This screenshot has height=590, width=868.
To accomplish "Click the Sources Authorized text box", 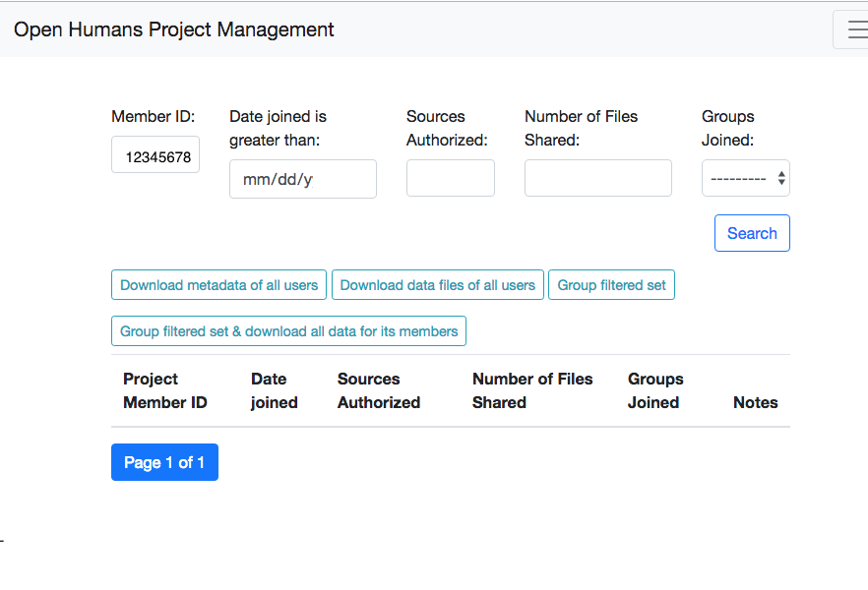I will pyautogui.click(x=450, y=179).
